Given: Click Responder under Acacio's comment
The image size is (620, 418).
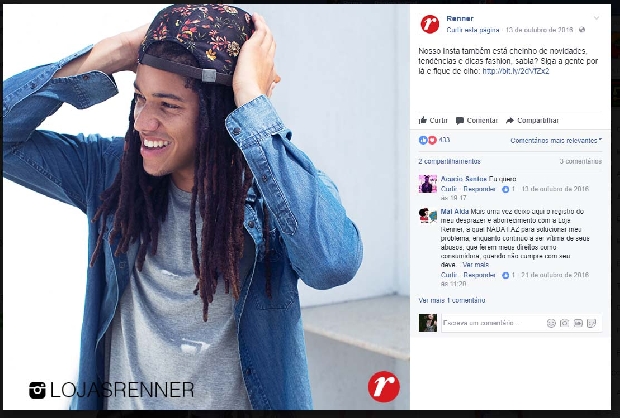Looking at the screenshot, I should tap(479, 189).
